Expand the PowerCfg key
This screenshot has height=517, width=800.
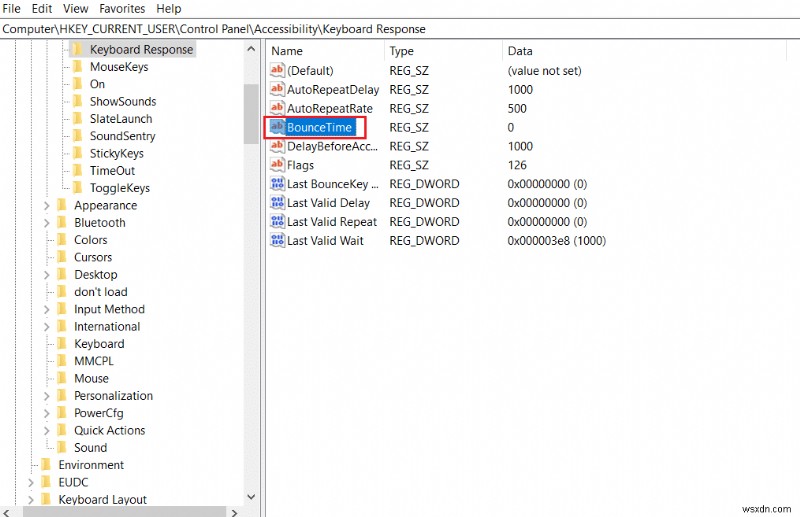(46, 413)
